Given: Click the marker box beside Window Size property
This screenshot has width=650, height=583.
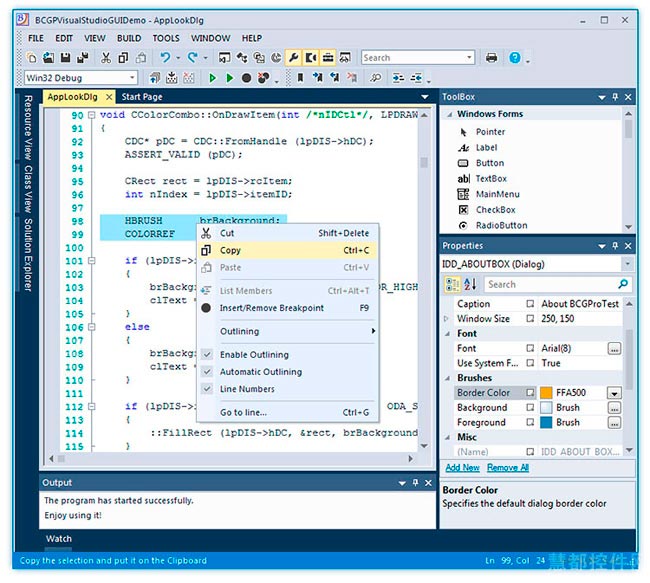Looking at the screenshot, I should [530, 318].
